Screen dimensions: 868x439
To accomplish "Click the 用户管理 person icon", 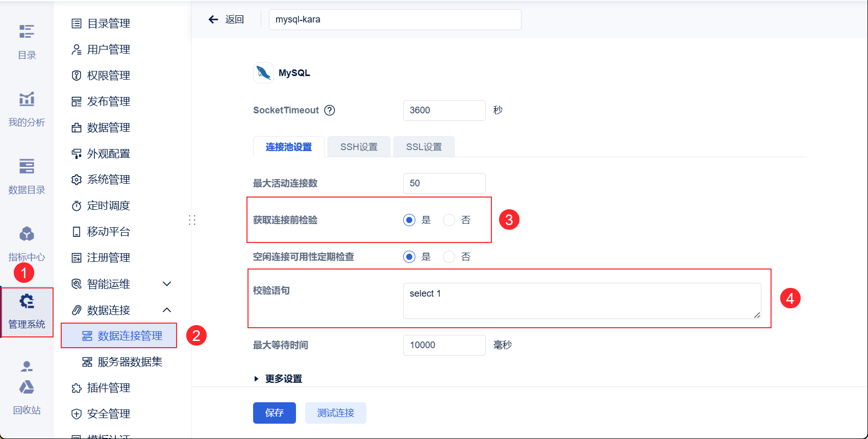I will click(x=77, y=50).
